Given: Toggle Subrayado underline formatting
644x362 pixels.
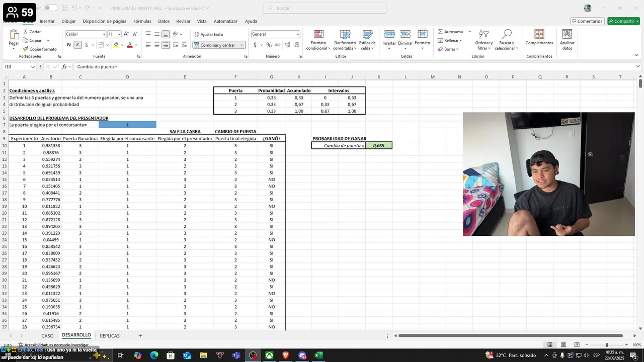Looking at the screenshot, I should (86, 45).
